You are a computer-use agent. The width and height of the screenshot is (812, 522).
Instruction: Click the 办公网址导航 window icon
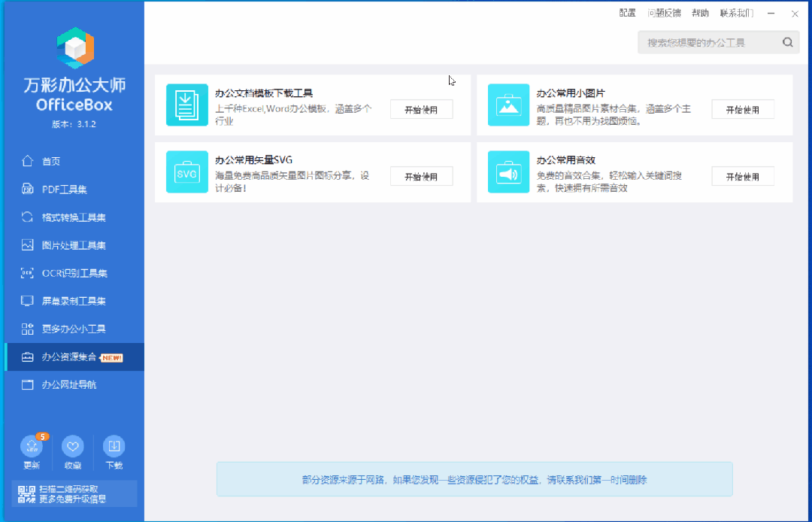coord(28,385)
